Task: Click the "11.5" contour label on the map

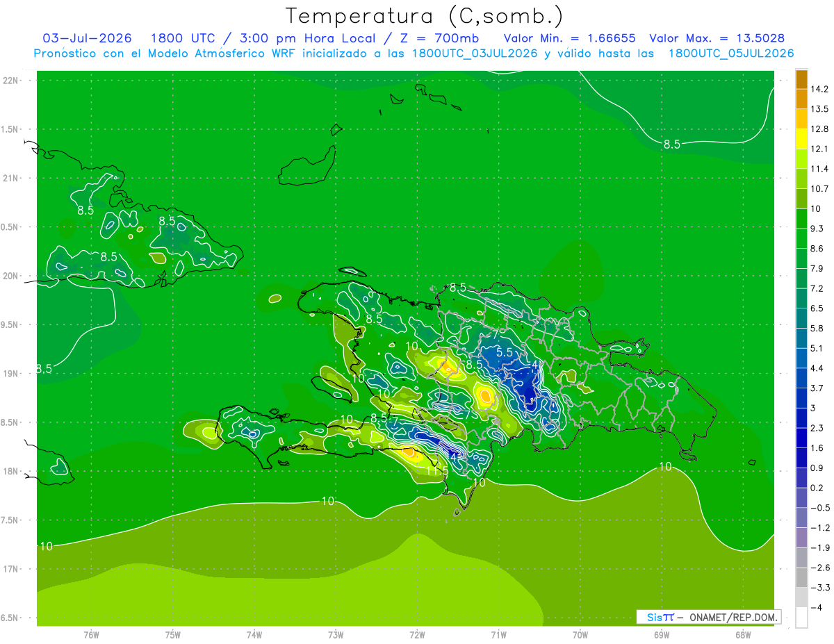Action: 436,470
